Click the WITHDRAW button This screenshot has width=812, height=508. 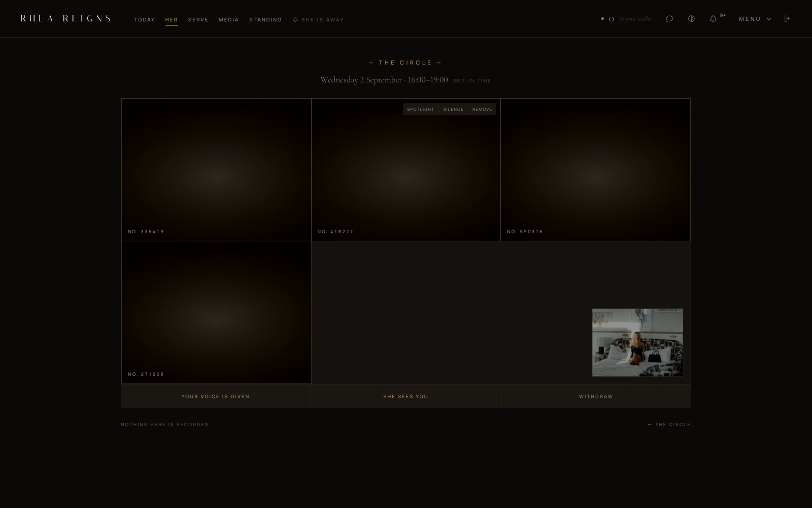point(596,396)
